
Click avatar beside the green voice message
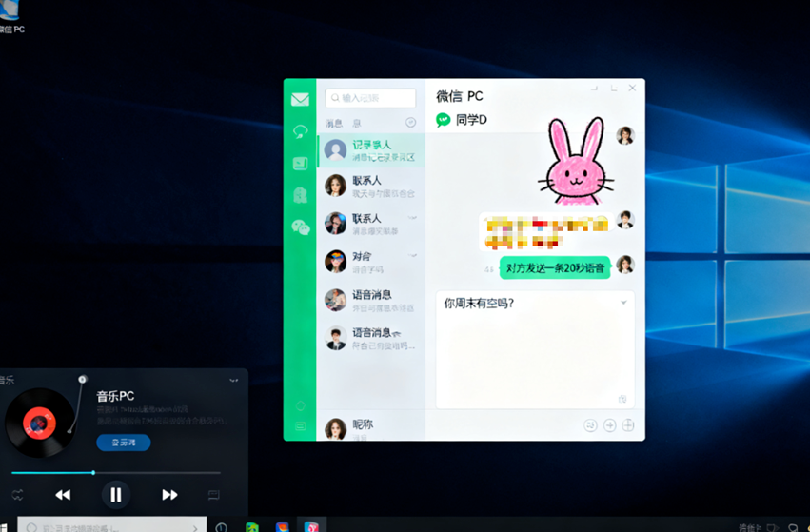click(x=625, y=265)
